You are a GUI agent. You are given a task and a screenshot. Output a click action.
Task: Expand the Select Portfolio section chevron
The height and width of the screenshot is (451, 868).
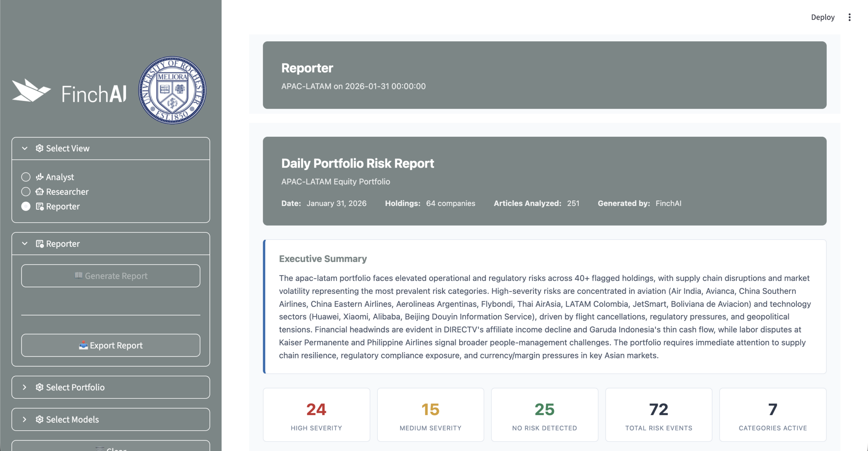coord(24,387)
